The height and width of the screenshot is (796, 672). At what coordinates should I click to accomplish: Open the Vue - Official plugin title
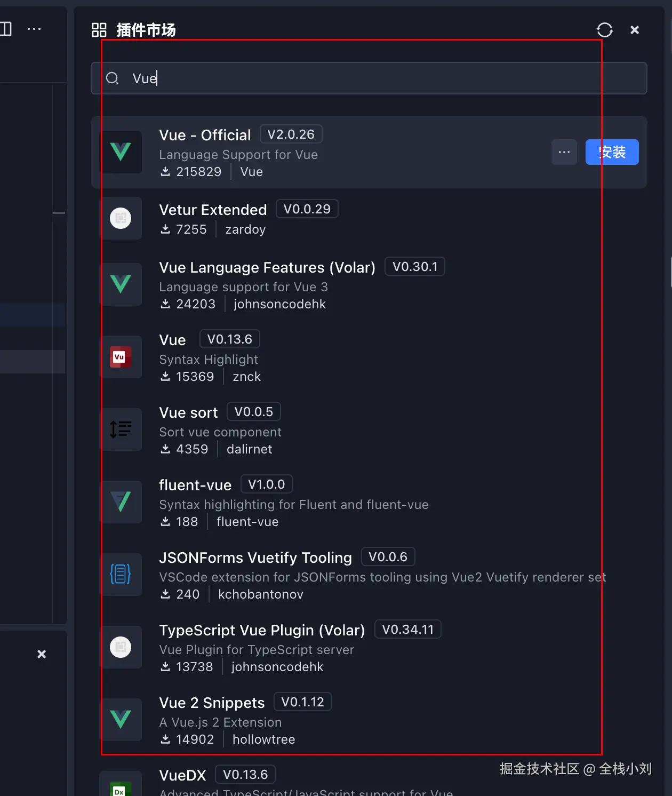click(x=205, y=135)
